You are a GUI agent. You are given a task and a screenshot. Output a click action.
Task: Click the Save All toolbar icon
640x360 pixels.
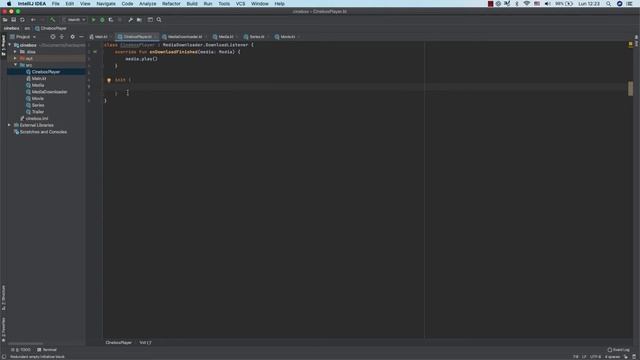point(13,20)
